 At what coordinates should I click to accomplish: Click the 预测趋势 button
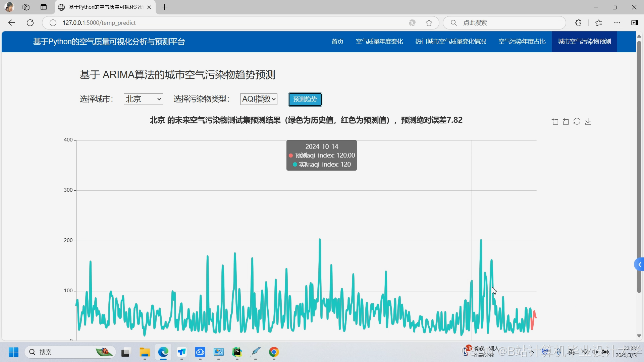pyautogui.click(x=305, y=99)
